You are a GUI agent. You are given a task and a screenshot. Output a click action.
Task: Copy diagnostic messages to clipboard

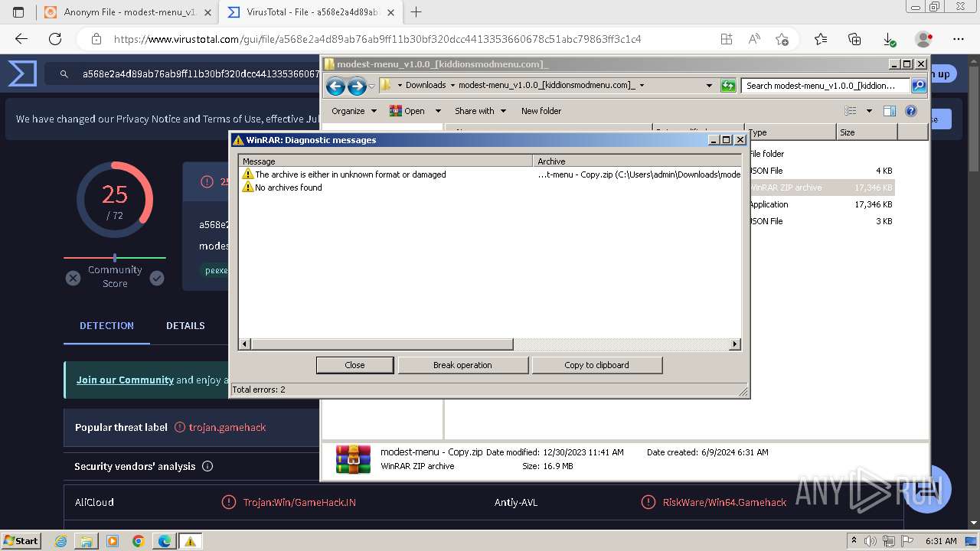(x=596, y=365)
